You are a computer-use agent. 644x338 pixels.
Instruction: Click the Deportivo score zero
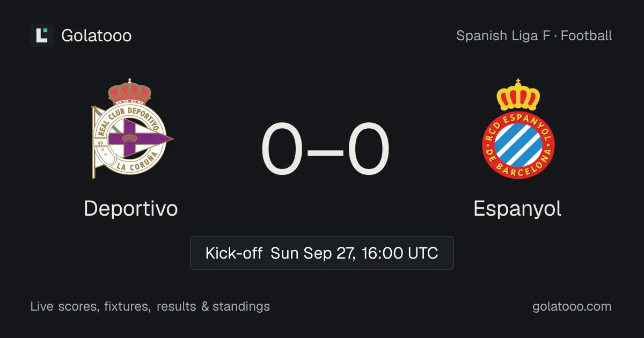click(282, 150)
